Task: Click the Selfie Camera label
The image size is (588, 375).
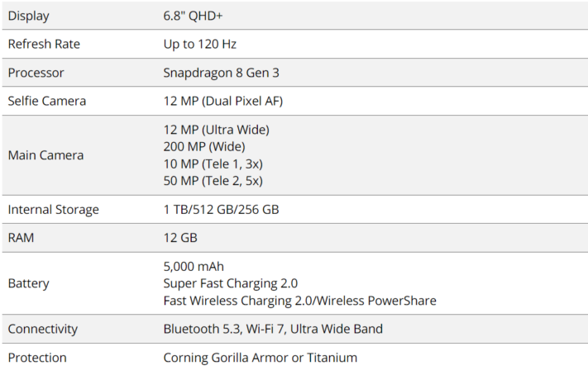Action: pos(46,101)
